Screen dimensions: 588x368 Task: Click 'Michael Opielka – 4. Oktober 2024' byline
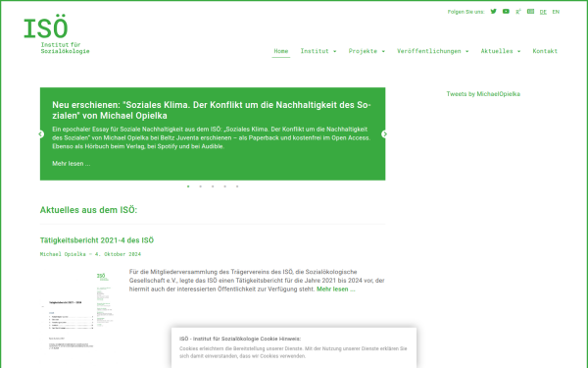[x=90, y=254]
